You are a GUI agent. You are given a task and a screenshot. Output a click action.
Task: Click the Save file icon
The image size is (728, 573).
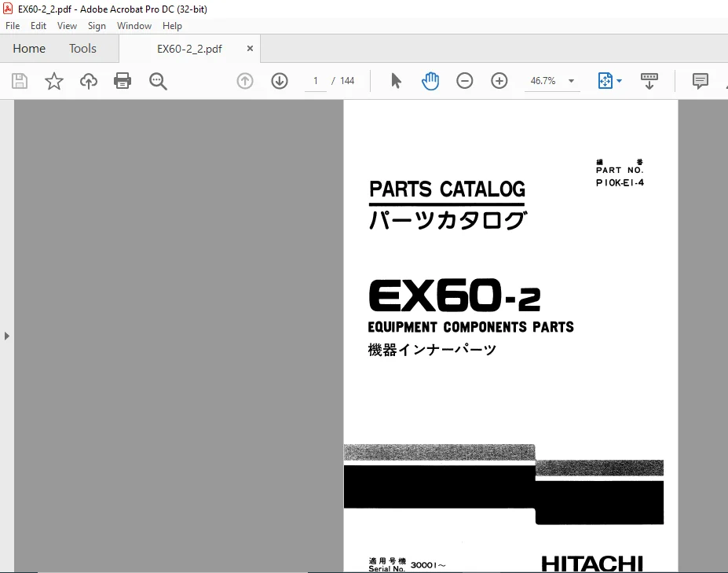(20, 81)
